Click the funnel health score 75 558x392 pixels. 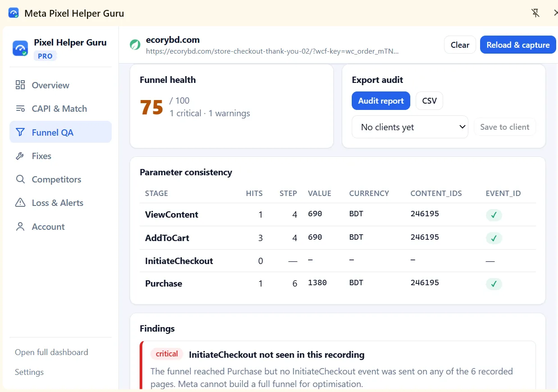pos(151,107)
